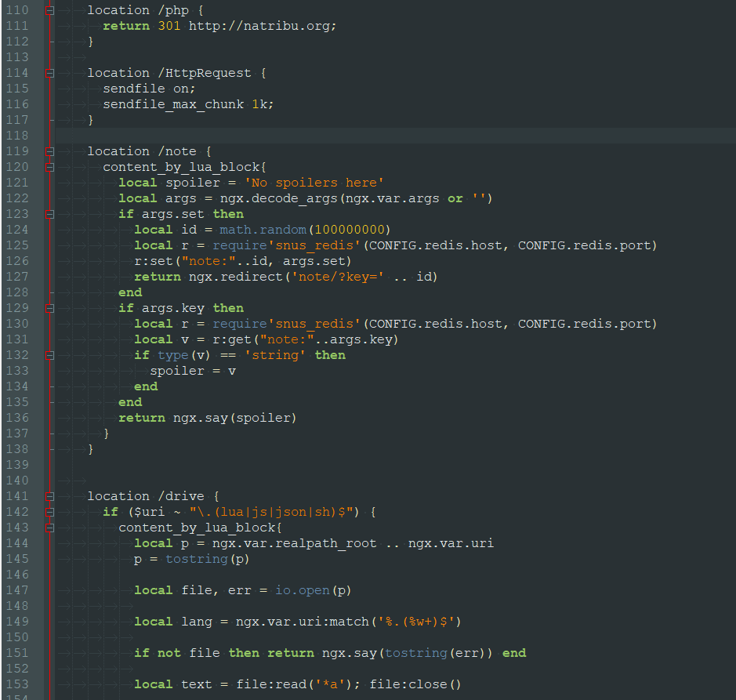Click 'ngx.redirect' on line 127
The width and height of the screenshot is (736, 700).
pos(236,277)
